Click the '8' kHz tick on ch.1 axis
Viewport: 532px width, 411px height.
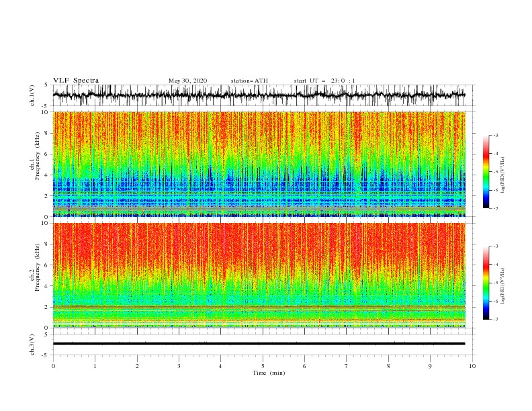pos(47,133)
